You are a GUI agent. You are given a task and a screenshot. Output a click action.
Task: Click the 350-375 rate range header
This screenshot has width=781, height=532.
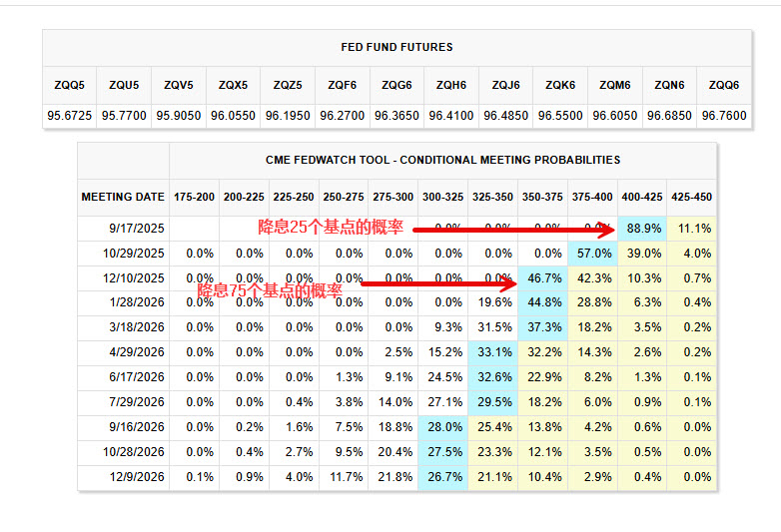coord(542,197)
